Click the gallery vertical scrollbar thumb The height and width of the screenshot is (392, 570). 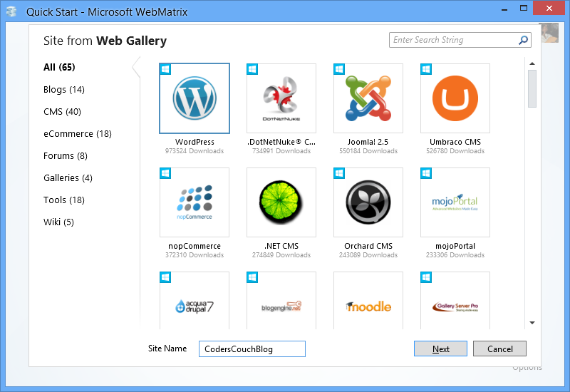tap(532, 88)
